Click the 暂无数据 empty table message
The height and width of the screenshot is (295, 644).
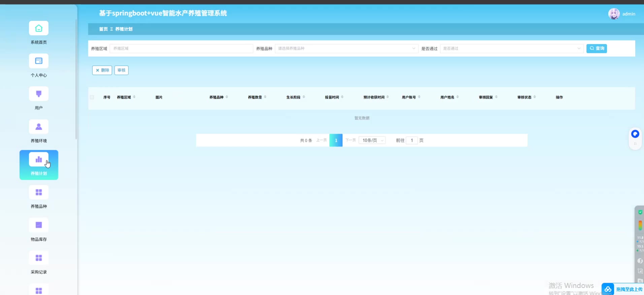coord(362,118)
